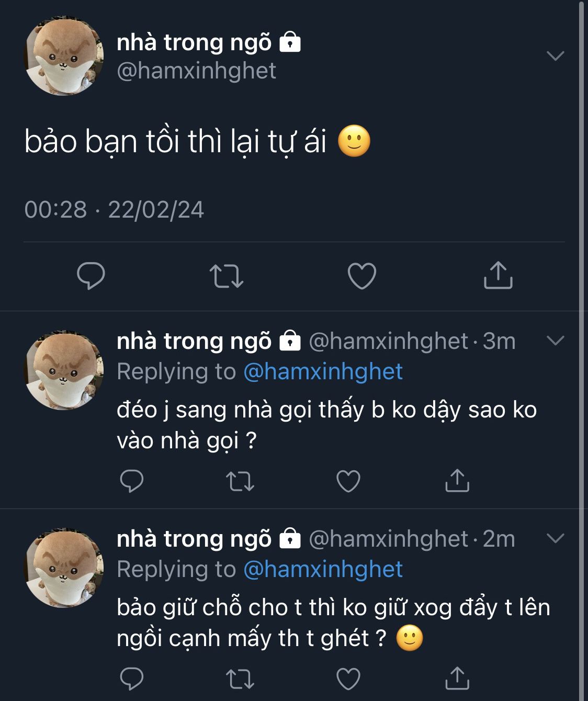
Task: Like the 3m-old reply tweet
Action: click(348, 481)
